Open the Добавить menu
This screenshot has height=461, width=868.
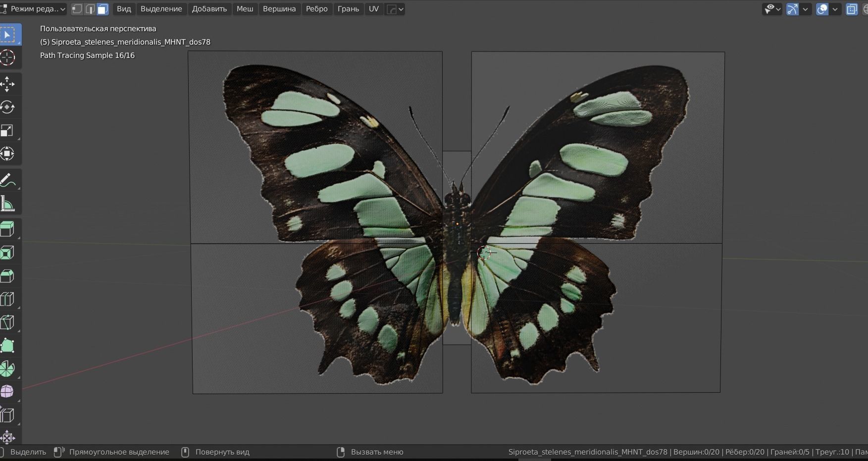(x=209, y=9)
